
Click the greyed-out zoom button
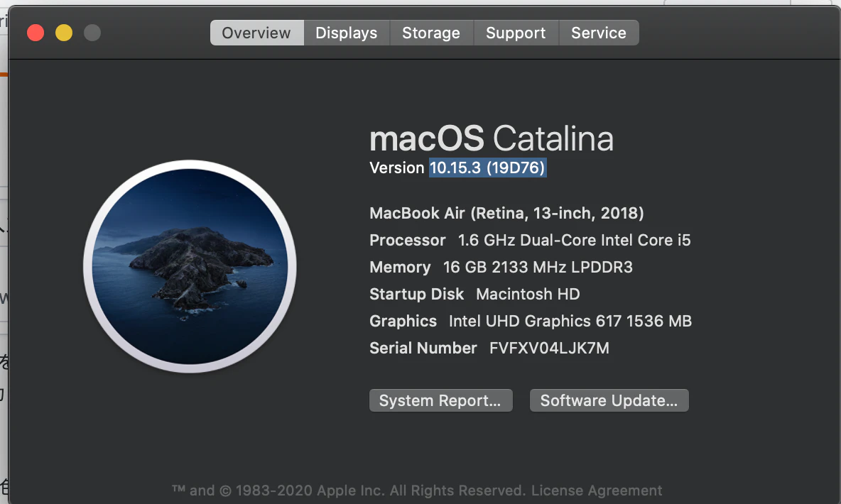tap(92, 33)
